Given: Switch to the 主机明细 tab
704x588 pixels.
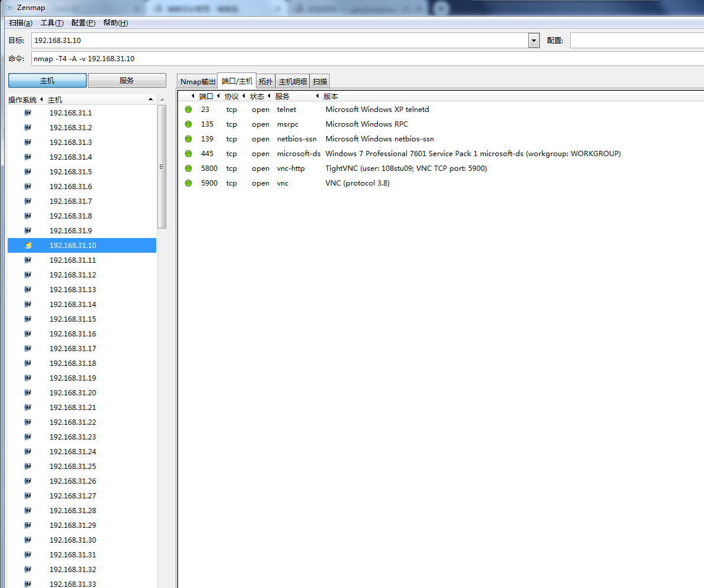Looking at the screenshot, I should tap(292, 81).
